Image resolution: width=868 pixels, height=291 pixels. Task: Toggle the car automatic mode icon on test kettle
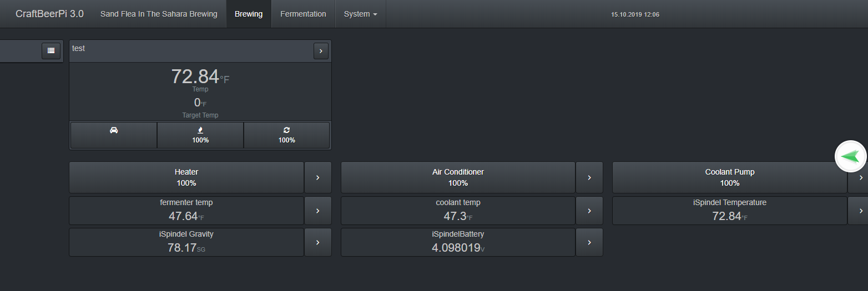pyautogui.click(x=114, y=135)
